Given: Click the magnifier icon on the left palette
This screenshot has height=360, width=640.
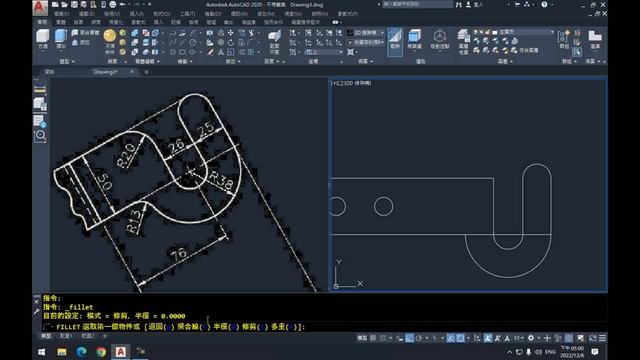Looking at the screenshot, I should [x=40, y=136].
